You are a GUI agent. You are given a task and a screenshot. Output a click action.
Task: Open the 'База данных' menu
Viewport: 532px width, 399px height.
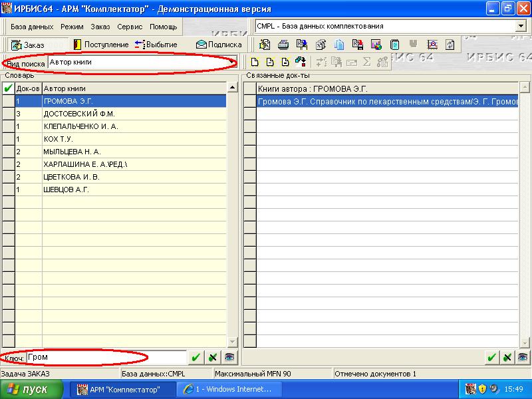click(31, 27)
